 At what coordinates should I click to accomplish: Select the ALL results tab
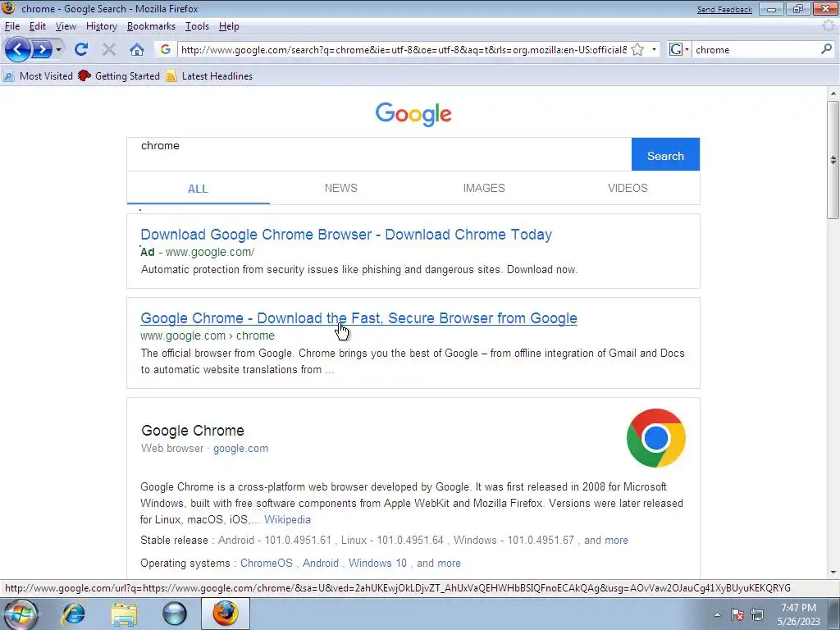(198, 189)
